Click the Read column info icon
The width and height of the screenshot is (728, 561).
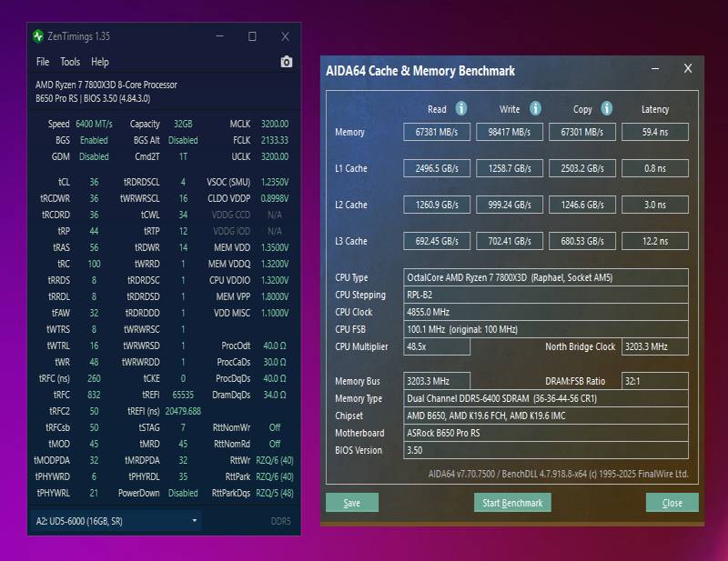(461, 108)
